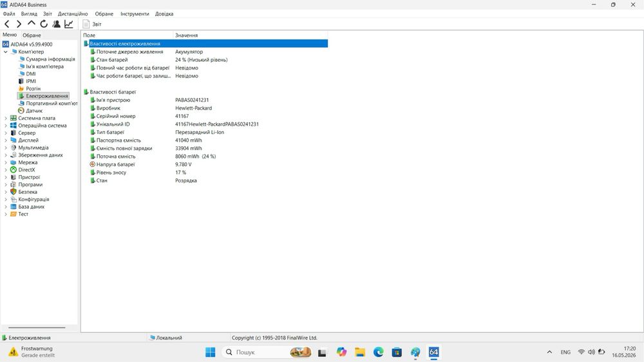
Task: Click the Forward navigation arrow
Action: tap(19, 24)
